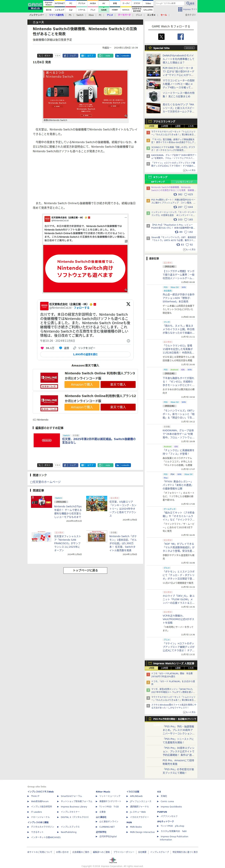
Task: Open latest article about KOF '98
Action: pos(179,548)
